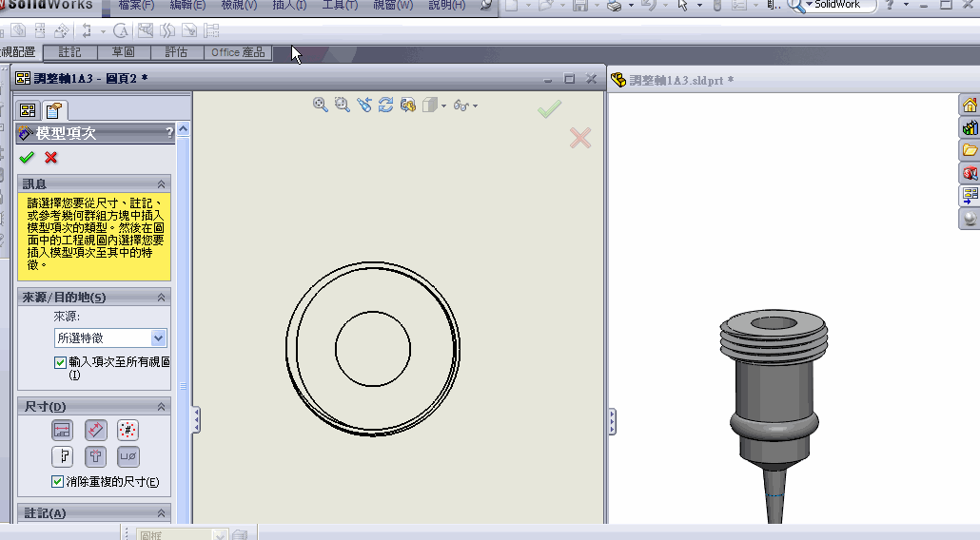The width and height of the screenshot is (980, 540).
Task: Click the Open document icon
Action: [545, 6]
